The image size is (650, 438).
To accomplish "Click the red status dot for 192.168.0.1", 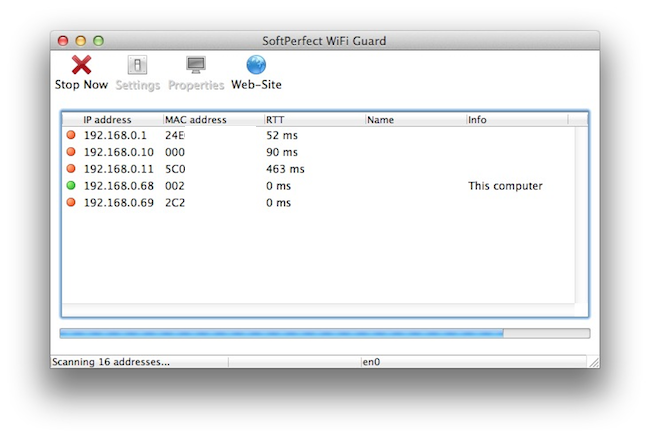I will point(71,135).
